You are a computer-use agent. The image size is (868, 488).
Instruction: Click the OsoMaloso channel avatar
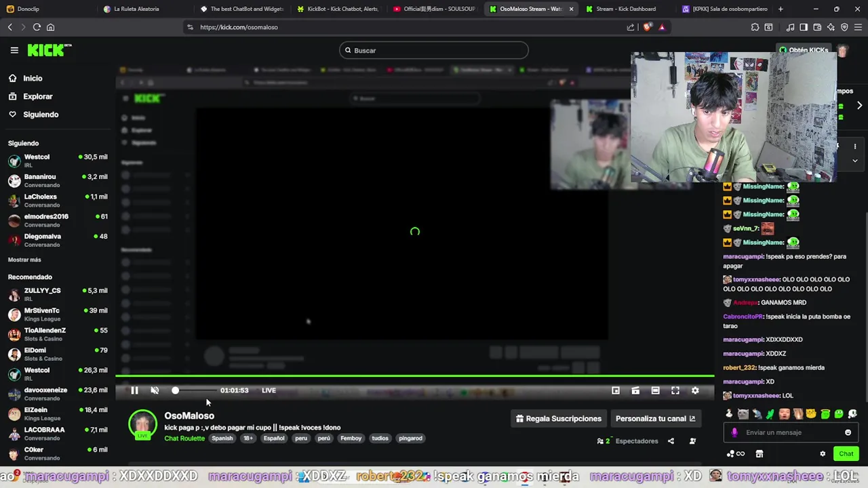[x=142, y=425]
